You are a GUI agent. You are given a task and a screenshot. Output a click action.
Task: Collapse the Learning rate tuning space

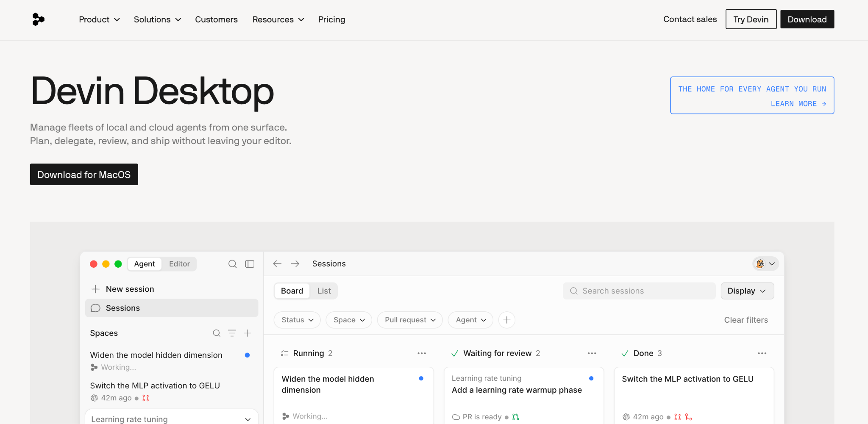pos(248,419)
